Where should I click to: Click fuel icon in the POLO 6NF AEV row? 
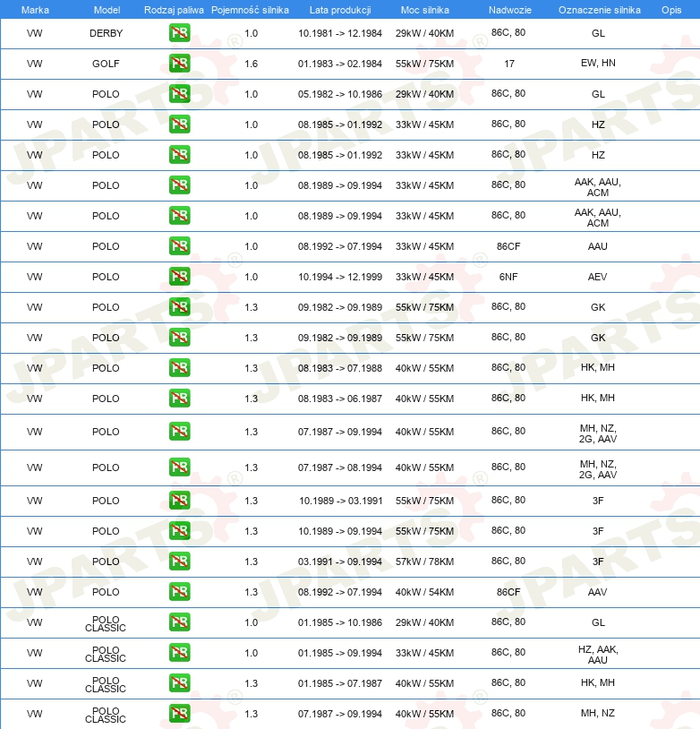(x=179, y=277)
